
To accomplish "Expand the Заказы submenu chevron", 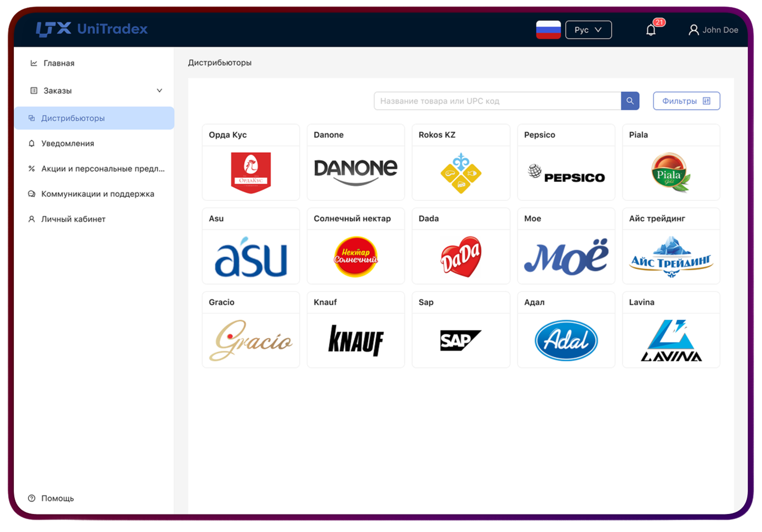I will coord(159,91).
